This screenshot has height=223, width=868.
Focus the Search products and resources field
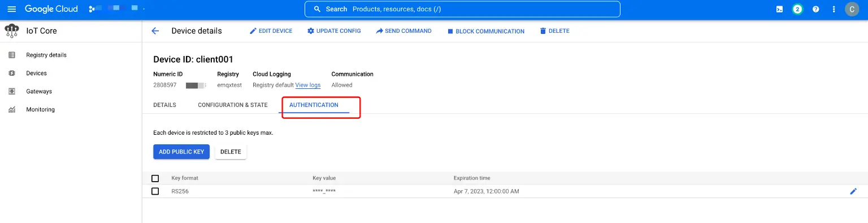click(462, 9)
